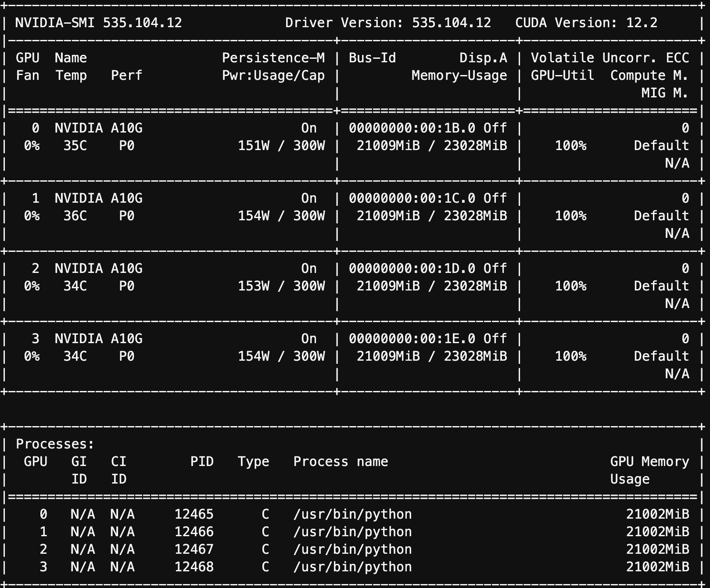Click bus ID 00000000:00:1E.0 for GPU 3
The width and height of the screenshot is (710, 588).
pyautogui.click(x=412, y=339)
